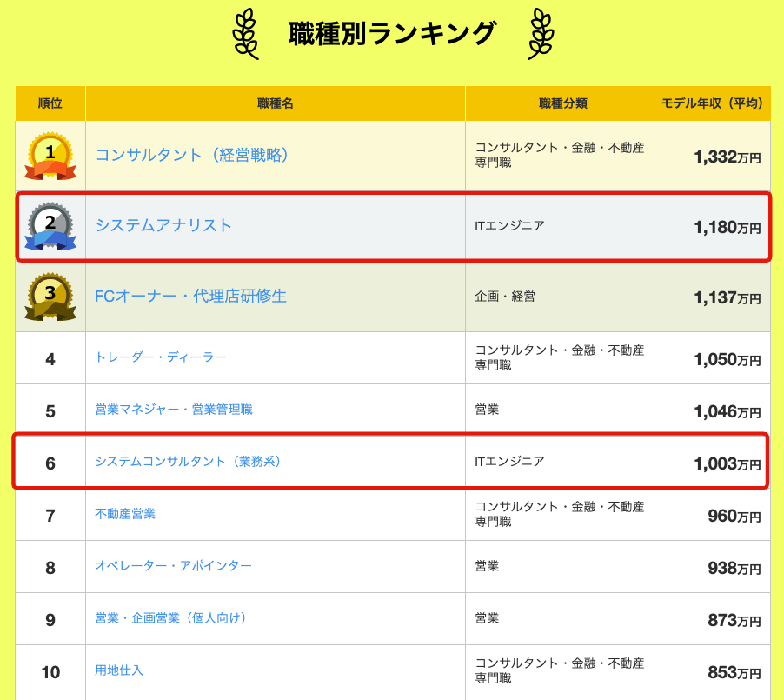Click rank number 6

pyautogui.click(x=50, y=463)
